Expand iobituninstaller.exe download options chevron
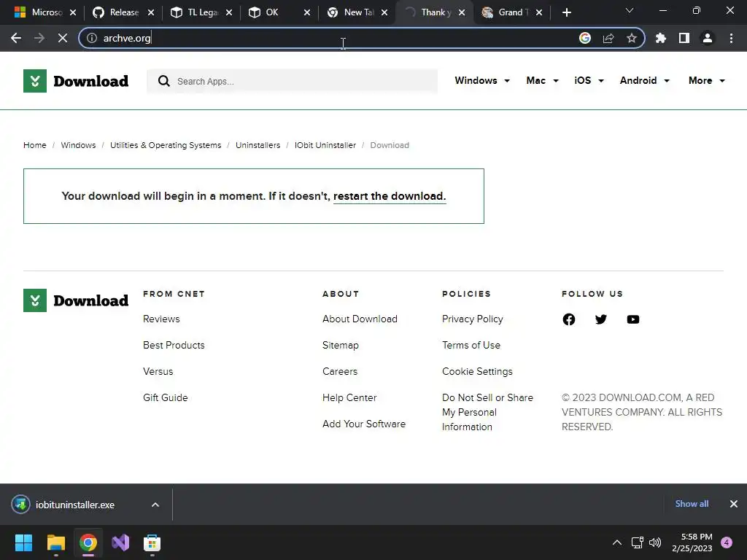The image size is (747, 560). (x=155, y=505)
